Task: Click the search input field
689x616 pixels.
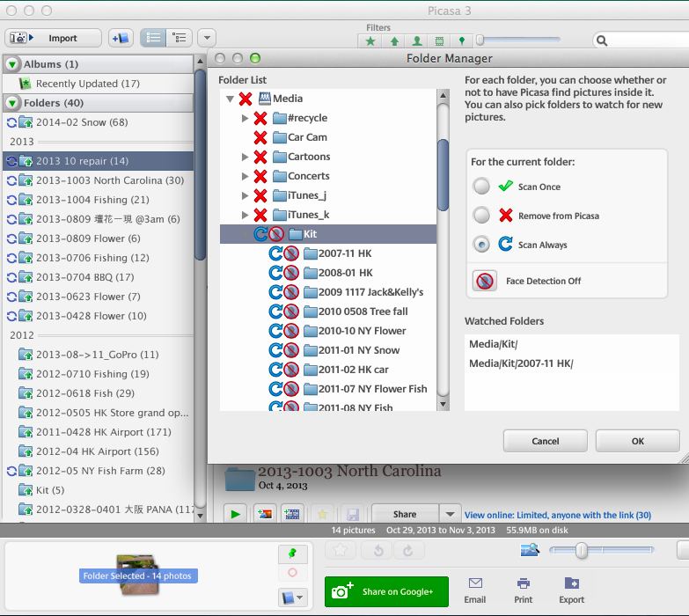Action: [x=641, y=40]
